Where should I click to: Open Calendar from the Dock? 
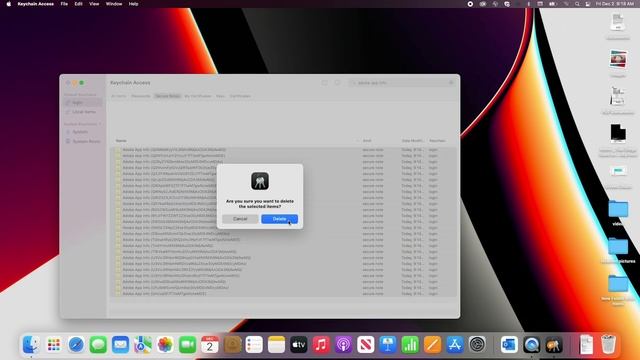(210, 345)
